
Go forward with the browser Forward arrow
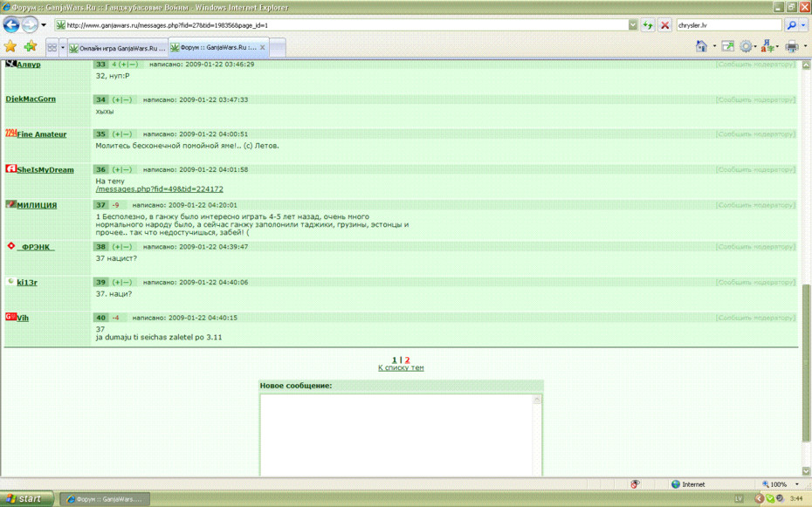tap(30, 24)
